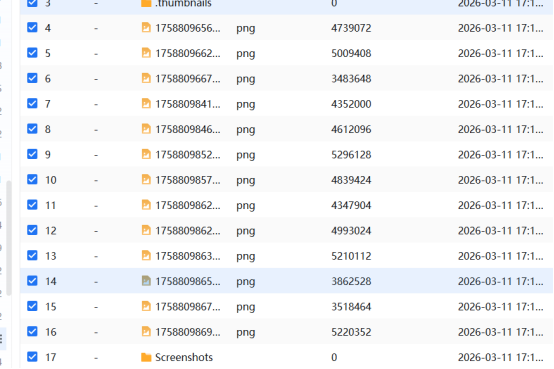This screenshot has height=369, width=554.
Task: Click the vertical scrollbar on the left edge
Action: [x=8, y=238]
